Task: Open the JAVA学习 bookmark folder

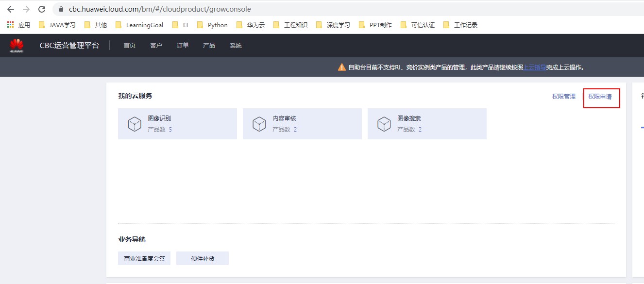Action: pos(57,25)
